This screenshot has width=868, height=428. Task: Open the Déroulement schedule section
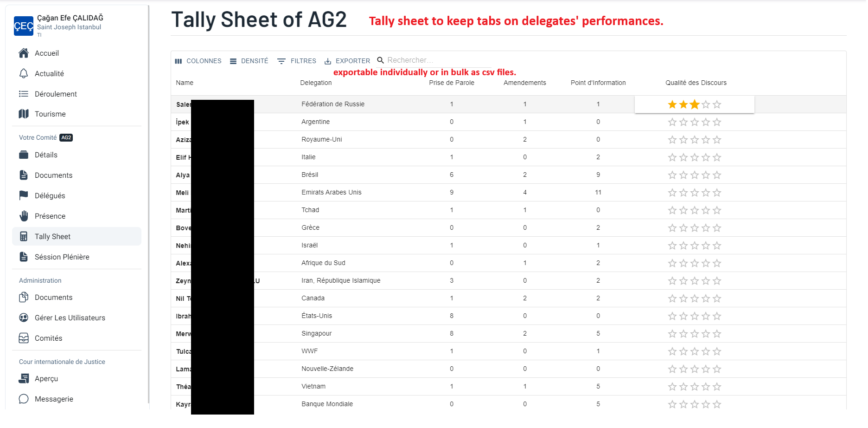click(x=56, y=94)
